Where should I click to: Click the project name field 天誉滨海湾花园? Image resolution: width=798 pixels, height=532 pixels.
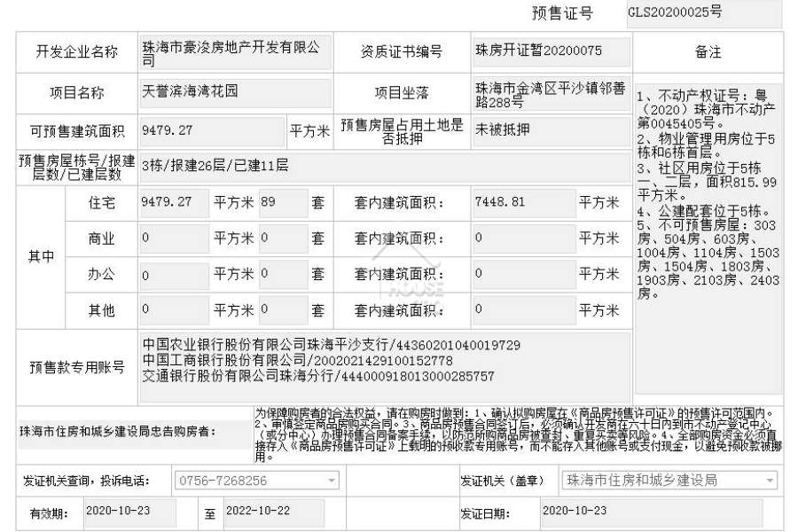tap(235, 92)
